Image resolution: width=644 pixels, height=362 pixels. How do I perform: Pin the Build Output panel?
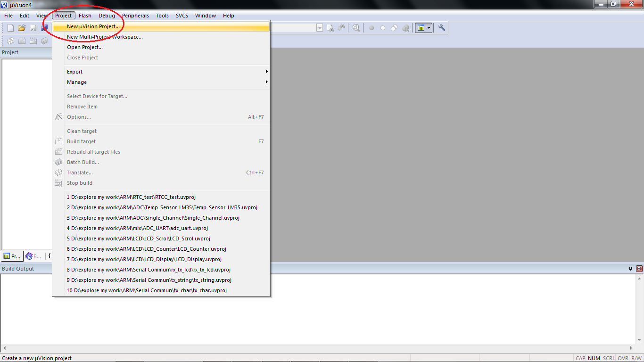[631, 268]
